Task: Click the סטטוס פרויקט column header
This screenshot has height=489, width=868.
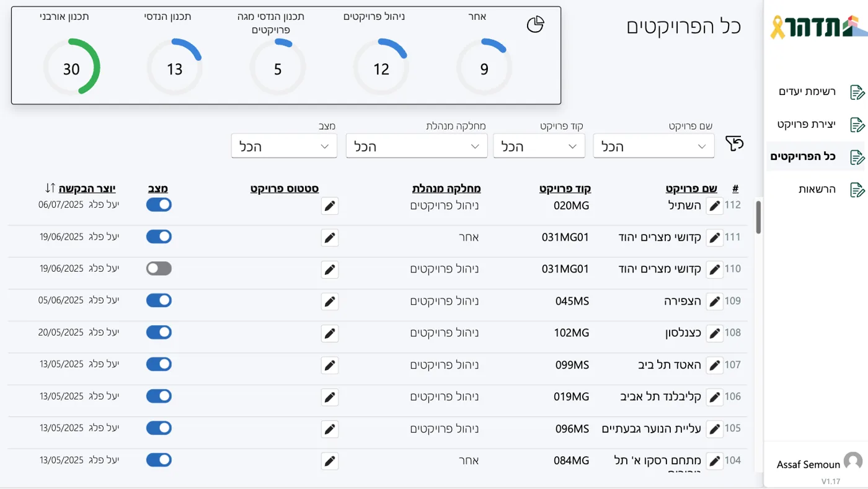Action: tap(285, 189)
